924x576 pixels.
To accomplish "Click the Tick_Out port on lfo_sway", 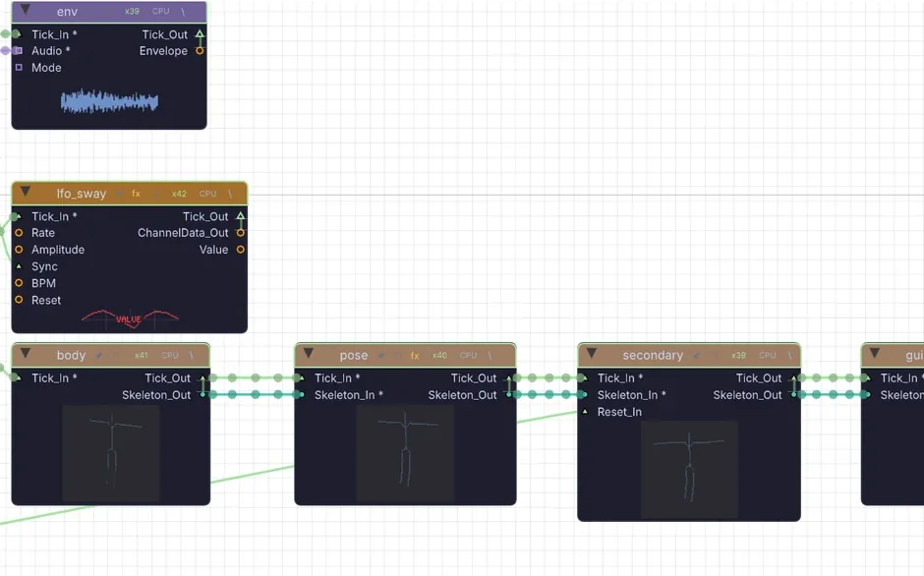I will pyautogui.click(x=241, y=216).
